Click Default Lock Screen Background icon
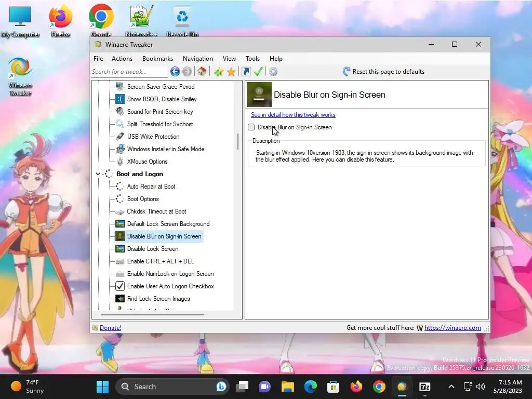 pos(120,224)
